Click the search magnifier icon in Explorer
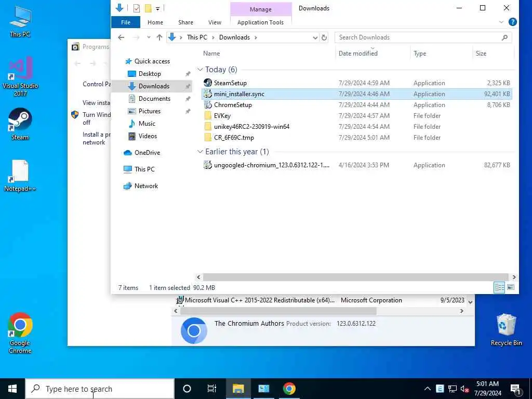The height and width of the screenshot is (399, 532). (x=504, y=37)
